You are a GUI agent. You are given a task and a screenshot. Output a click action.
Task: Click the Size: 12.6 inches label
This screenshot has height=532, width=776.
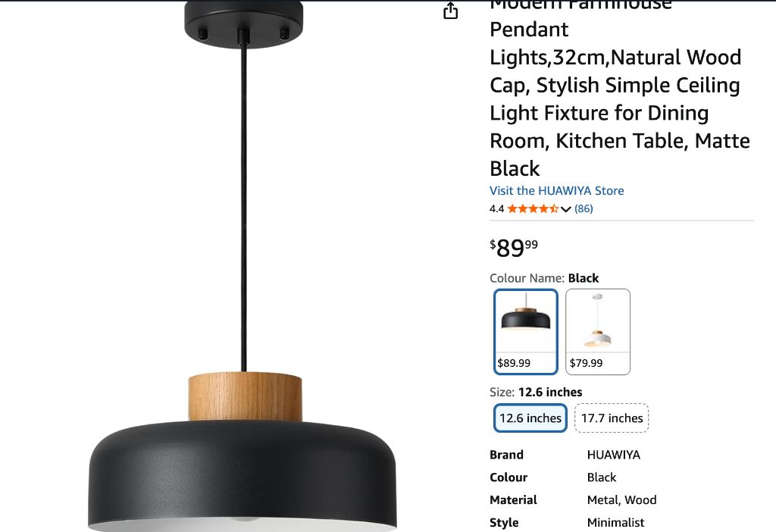[x=536, y=392]
